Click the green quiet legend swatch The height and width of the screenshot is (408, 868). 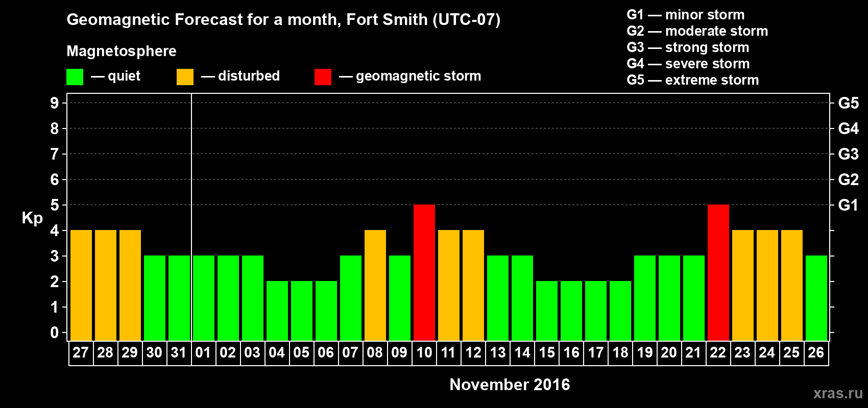coord(75,77)
